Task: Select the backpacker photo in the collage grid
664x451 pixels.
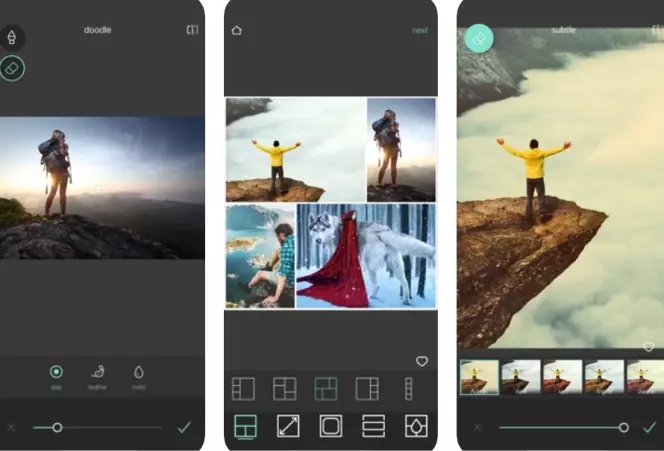Action: click(x=401, y=150)
